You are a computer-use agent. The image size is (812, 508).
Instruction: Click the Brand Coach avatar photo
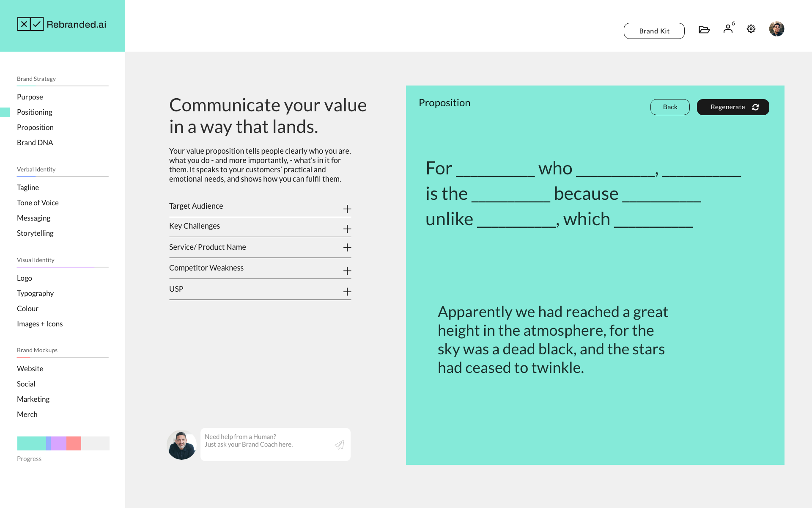click(x=181, y=445)
